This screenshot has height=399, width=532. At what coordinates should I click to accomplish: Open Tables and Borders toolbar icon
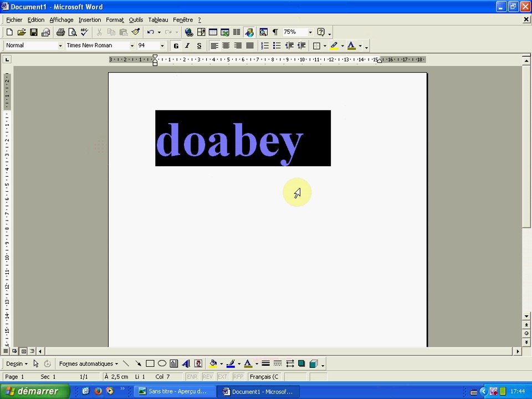click(201, 32)
